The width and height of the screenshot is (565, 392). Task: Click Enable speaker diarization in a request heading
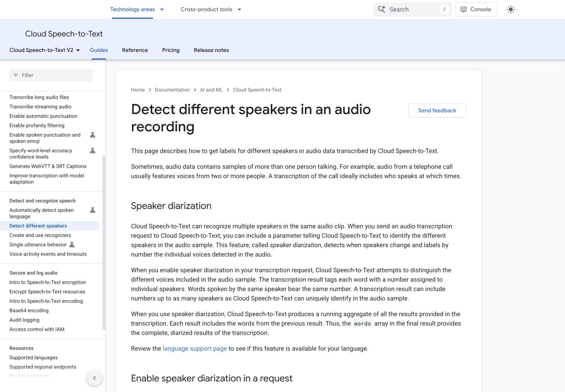click(211, 378)
